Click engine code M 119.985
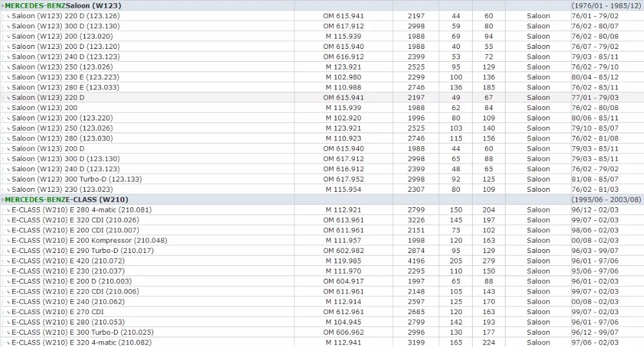Viewport: 644px width, 347px height. pyautogui.click(x=343, y=261)
